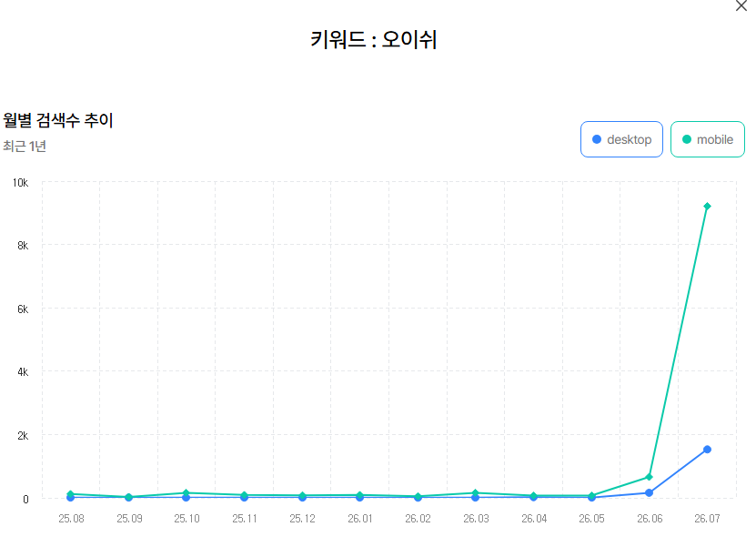
Task: Click the 25.08 x-axis label
Action: [x=71, y=519]
